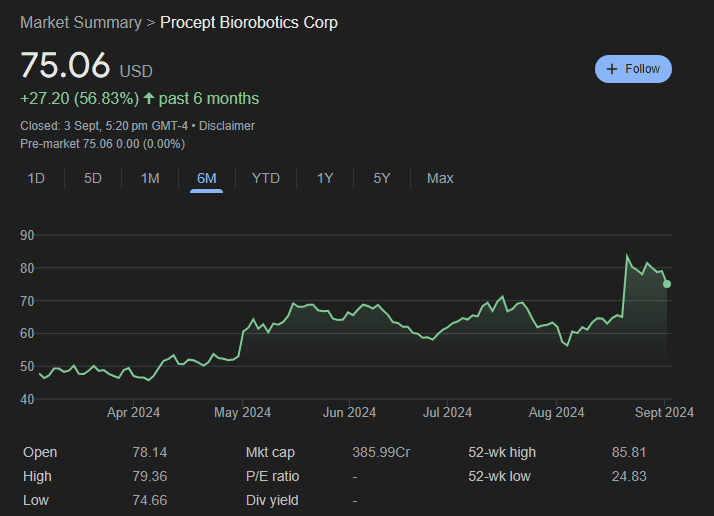Click the late August price spike peak

[627, 257]
